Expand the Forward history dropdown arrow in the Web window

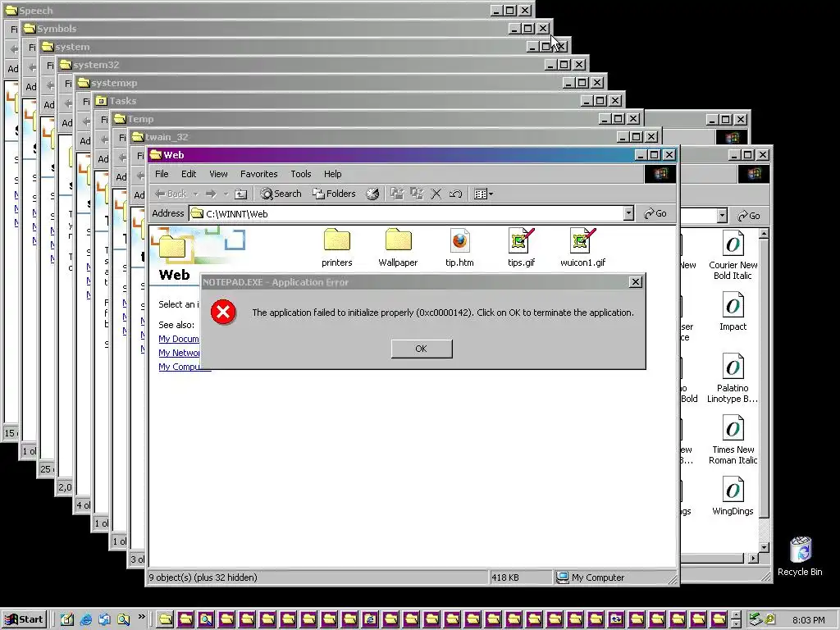226,194
